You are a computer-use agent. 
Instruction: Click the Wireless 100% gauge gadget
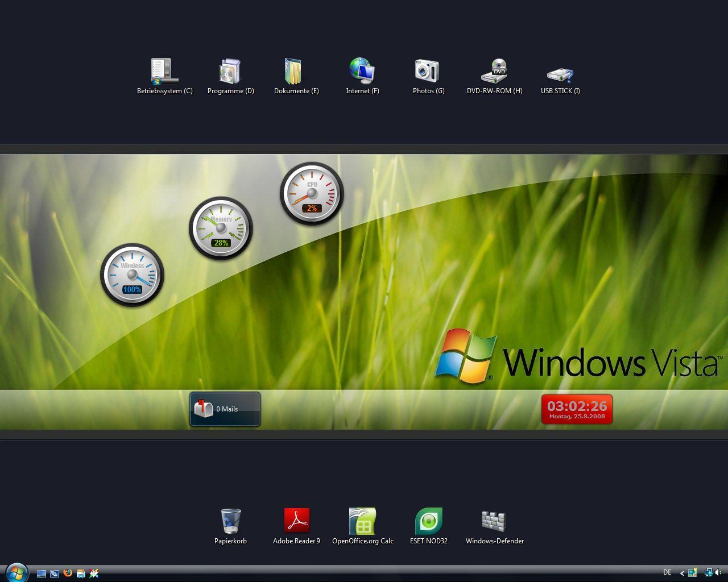(x=132, y=275)
